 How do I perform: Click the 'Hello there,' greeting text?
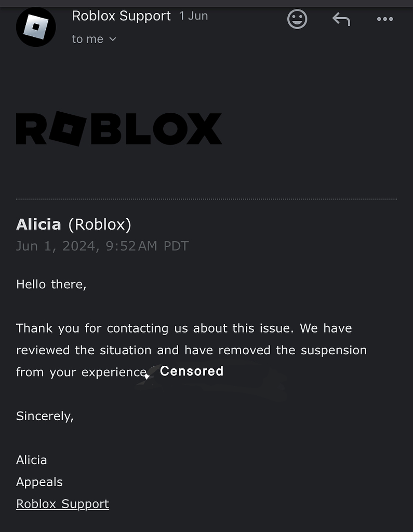coord(51,284)
